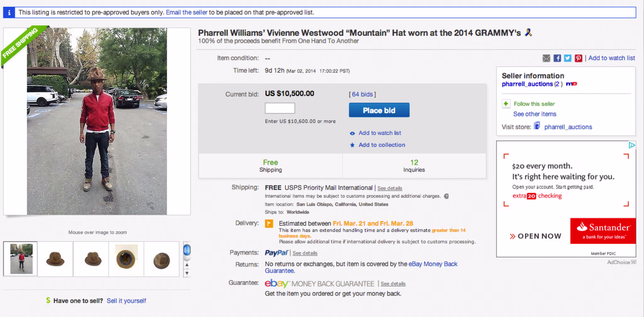The height and width of the screenshot is (317, 644).
Task: Click the seller's 'me' page icon
Action: 571,84
